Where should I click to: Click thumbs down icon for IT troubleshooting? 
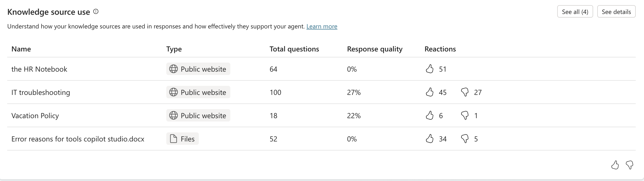pos(465,92)
